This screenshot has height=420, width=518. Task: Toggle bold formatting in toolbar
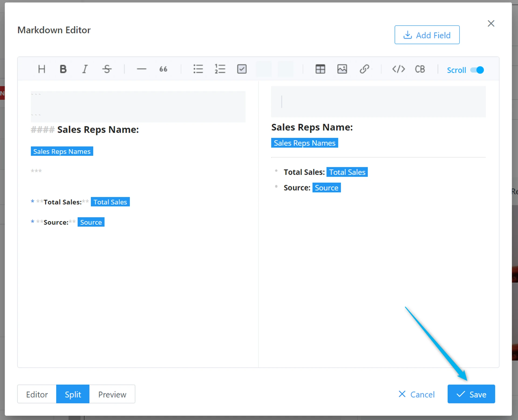click(63, 69)
